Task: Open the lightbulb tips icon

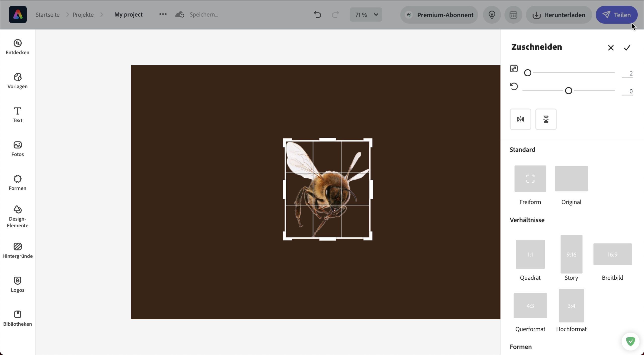Action: (x=492, y=15)
